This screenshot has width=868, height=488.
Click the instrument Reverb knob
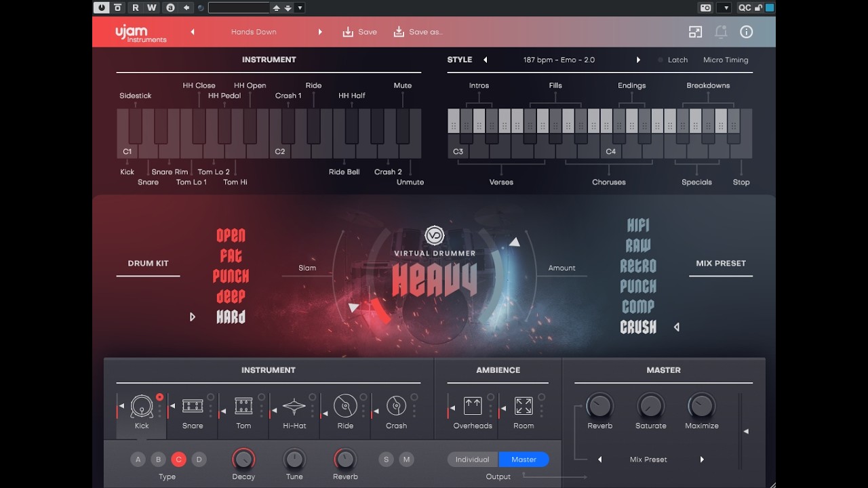345,460
